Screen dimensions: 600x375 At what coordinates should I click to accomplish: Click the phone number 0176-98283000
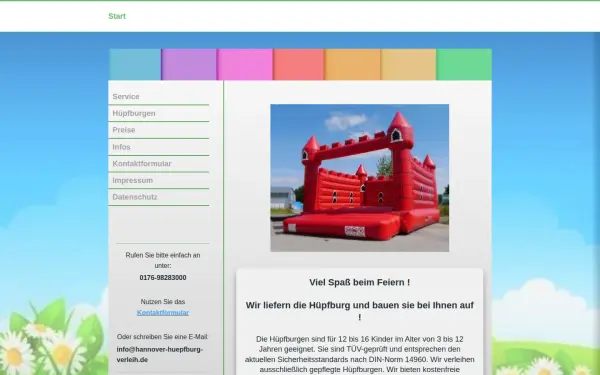[163, 277]
